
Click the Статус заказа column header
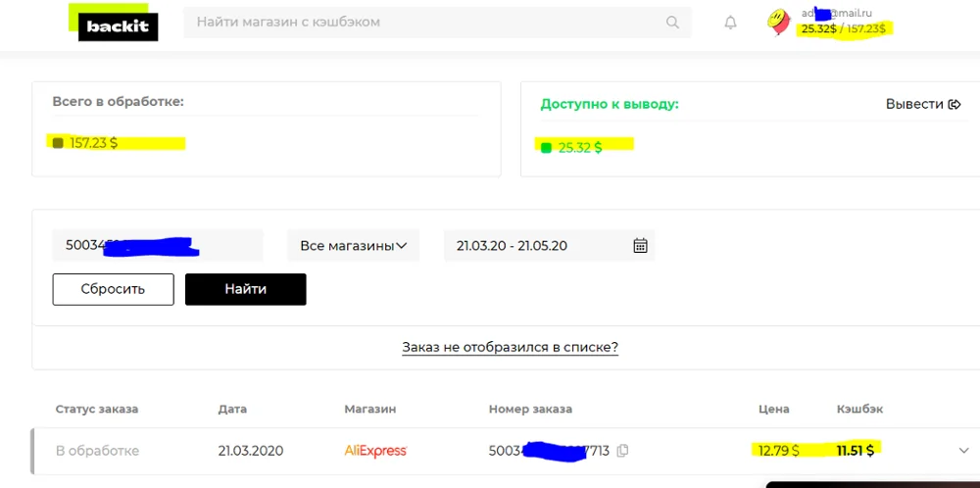[x=97, y=410]
